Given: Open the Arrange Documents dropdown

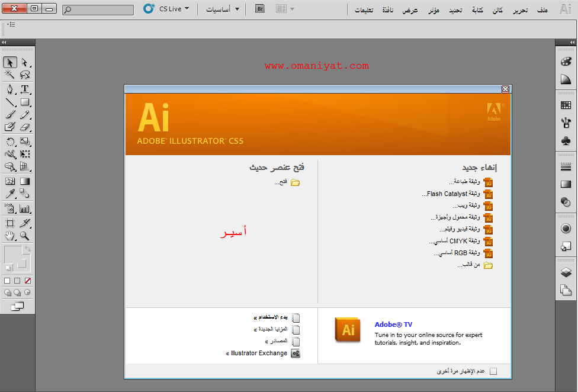Looking at the screenshot, I should (285, 8).
